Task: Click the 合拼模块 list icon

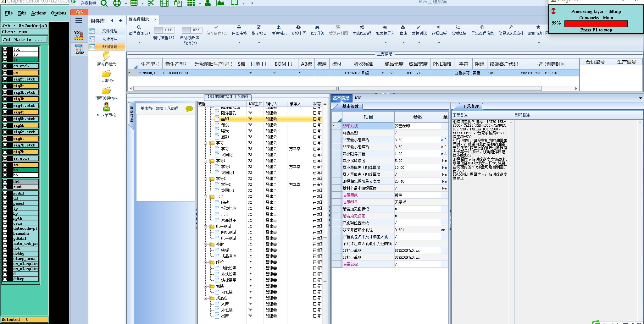Action: coord(458,27)
